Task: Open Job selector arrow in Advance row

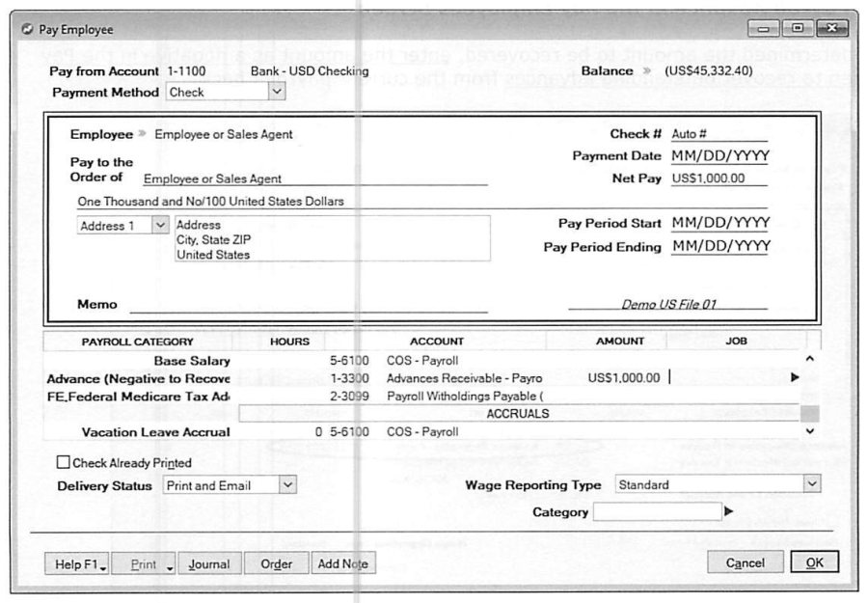Action: click(x=795, y=377)
